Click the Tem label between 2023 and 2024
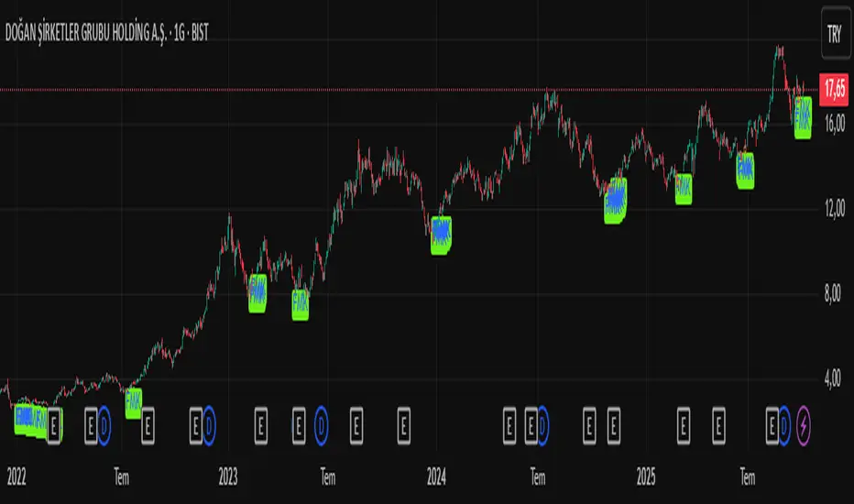The width and height of the screenshot is (854, 504). (327, 477)
